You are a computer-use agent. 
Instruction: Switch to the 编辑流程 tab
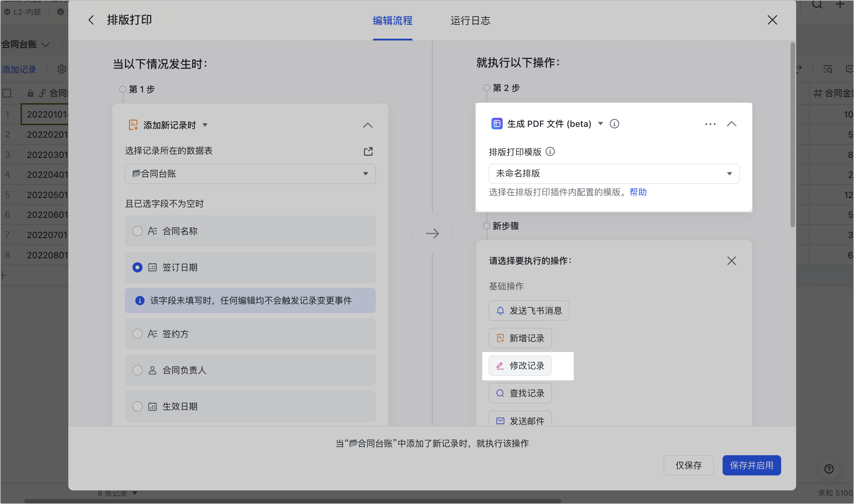click(392, 21)
